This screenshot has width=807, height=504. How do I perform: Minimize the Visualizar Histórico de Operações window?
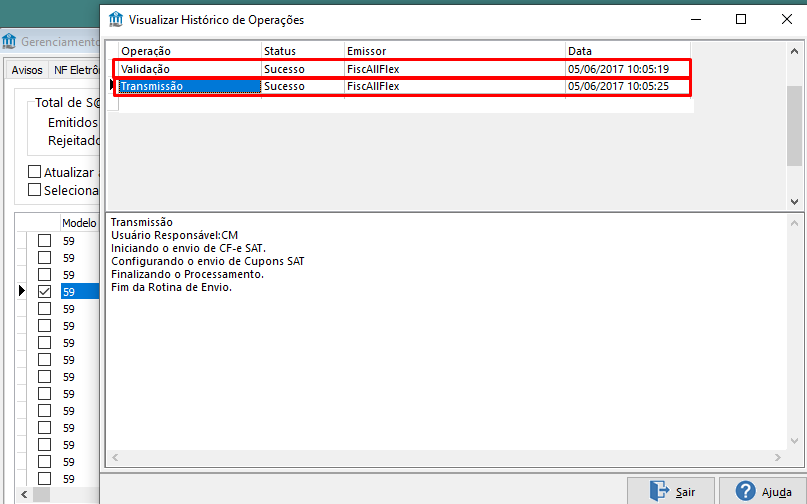[x=696, y=19]
